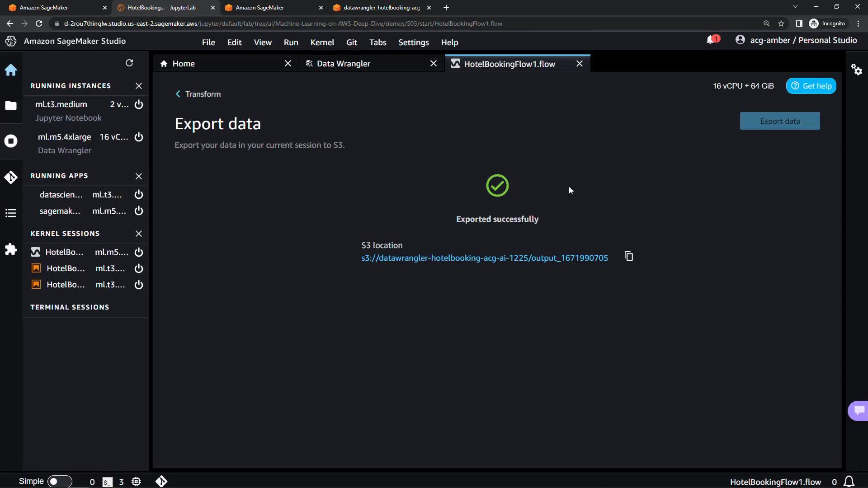The image size is (868, 488).
Task: Go back to Transform
Action: 198,94
